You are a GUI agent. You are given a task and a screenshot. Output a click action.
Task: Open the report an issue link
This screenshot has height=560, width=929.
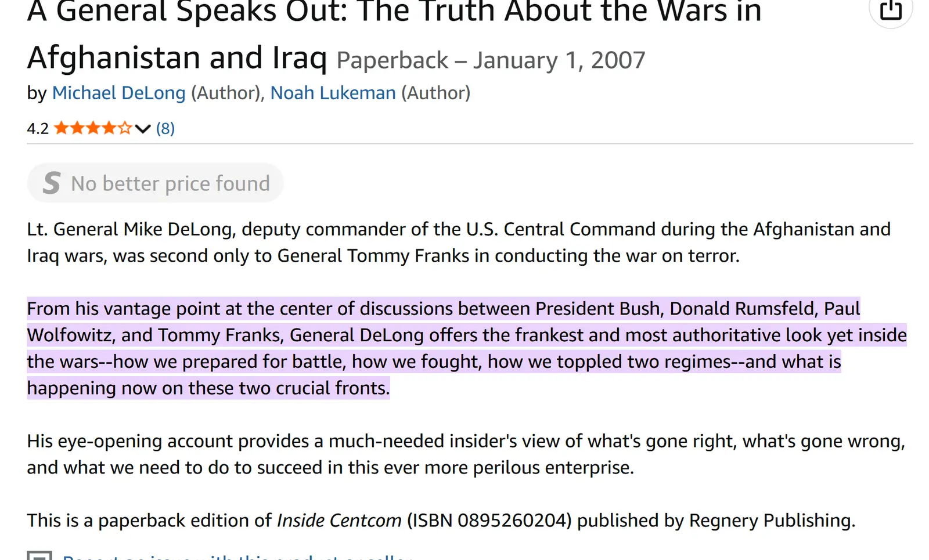point(237,556)
